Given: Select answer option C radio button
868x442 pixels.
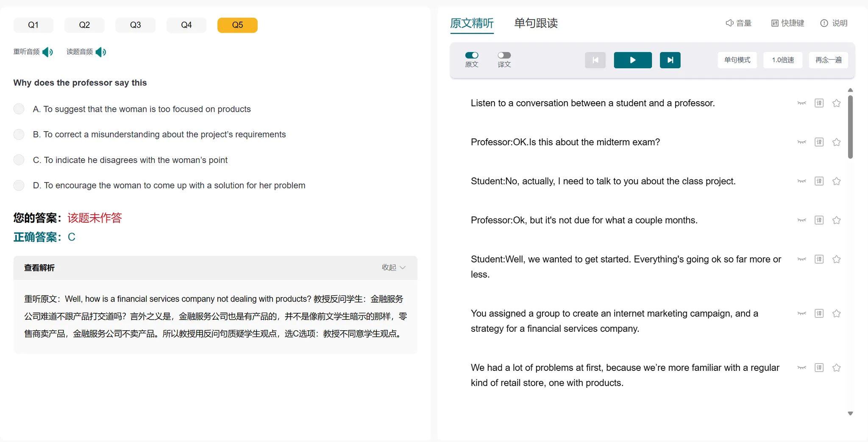Looking at the screenshot, I should point(19,160).
